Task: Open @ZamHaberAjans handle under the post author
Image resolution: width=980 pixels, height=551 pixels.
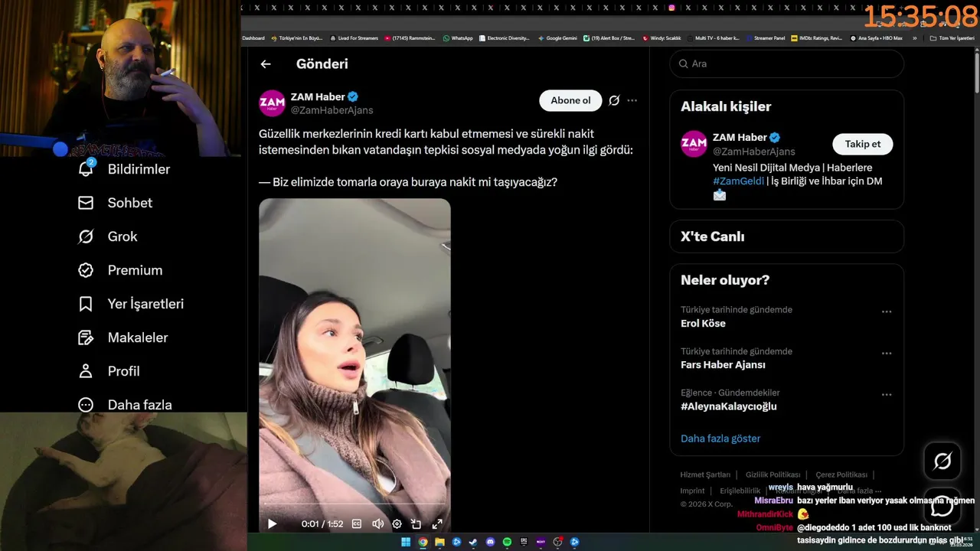Action: click(x=332, y=110)
